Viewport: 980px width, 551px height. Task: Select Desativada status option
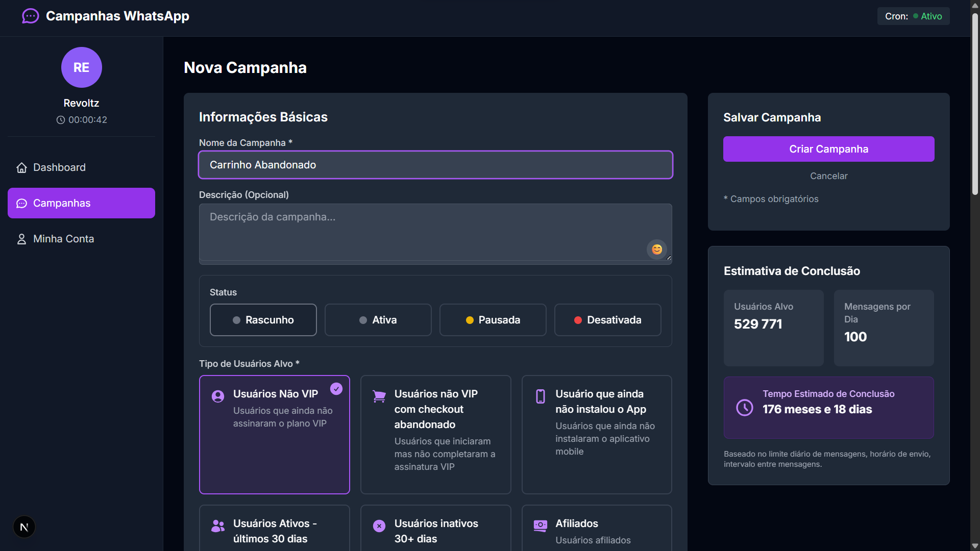(608, 320)
